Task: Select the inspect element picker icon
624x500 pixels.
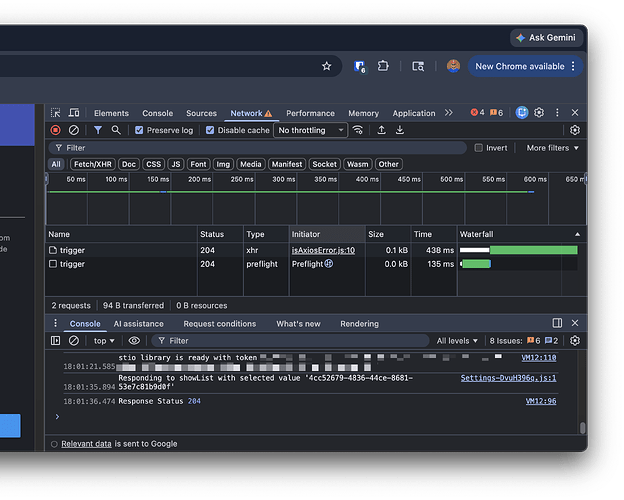Action: point(55,113)
